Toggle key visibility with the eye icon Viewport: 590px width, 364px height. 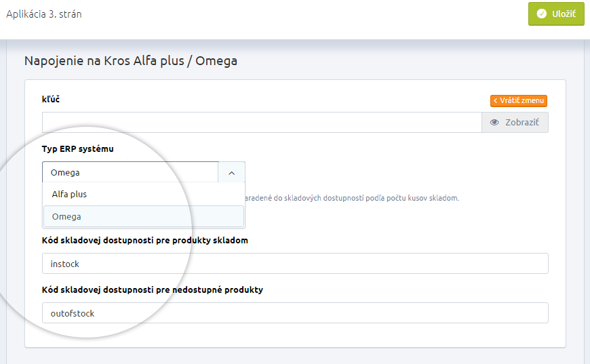pos(494,122)
